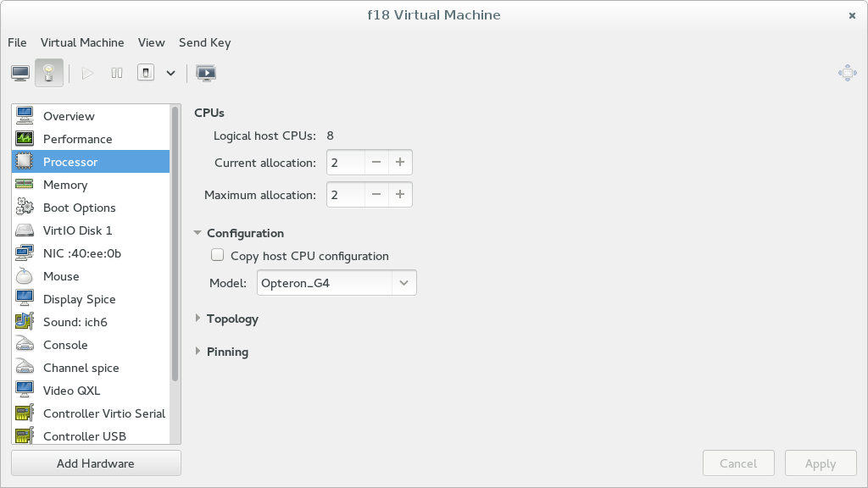Click the Apply button

pyautogui.click(x=820, y=463)
